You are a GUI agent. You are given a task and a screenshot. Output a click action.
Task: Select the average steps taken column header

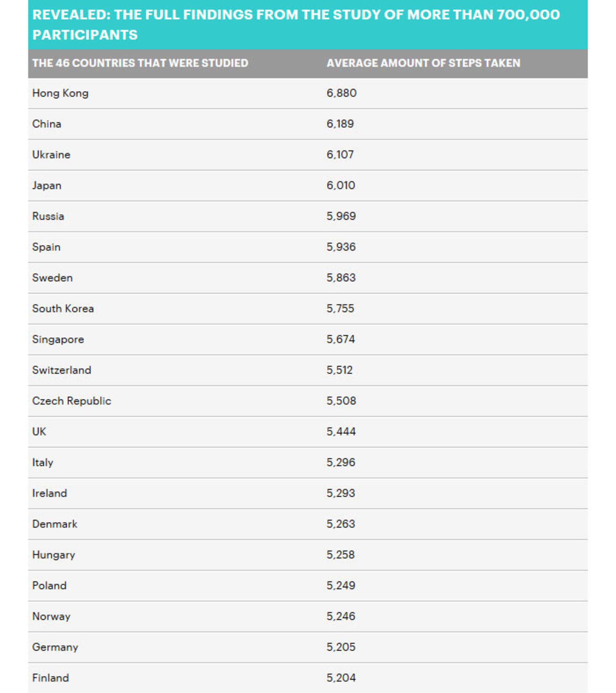(423, 63)
